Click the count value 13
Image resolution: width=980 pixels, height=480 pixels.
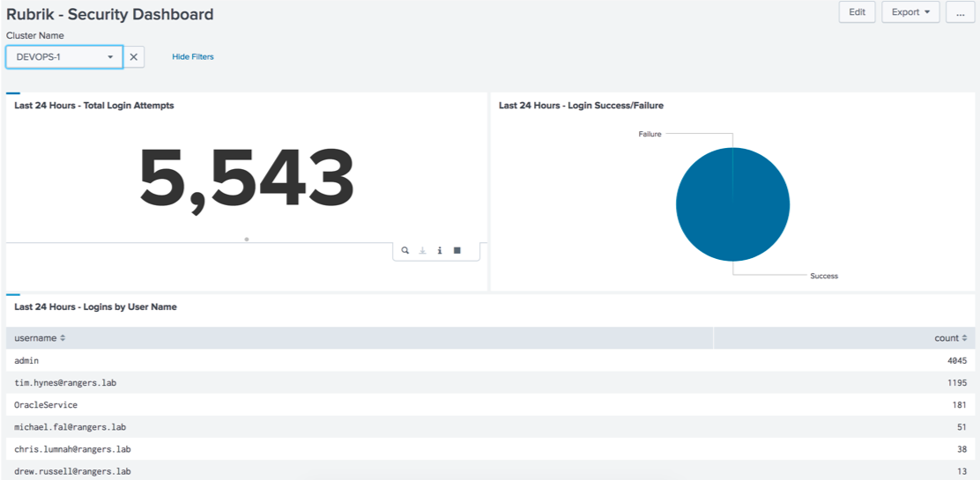[961, 471]
